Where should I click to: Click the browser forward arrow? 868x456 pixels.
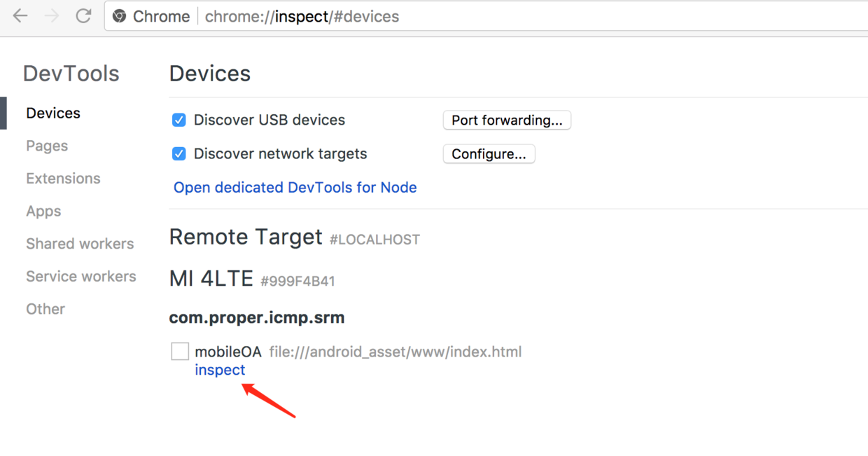(x=52, y=16)
